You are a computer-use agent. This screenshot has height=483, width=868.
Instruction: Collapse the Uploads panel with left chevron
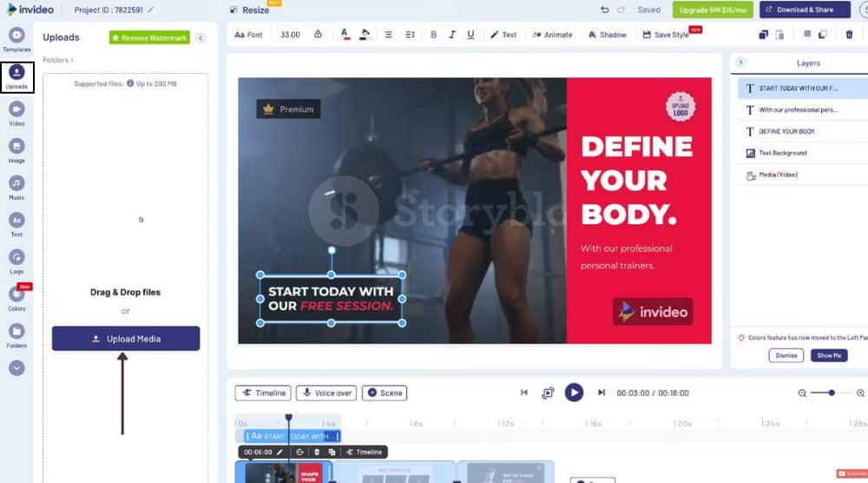pyautogui.click(x=201, y=37)
